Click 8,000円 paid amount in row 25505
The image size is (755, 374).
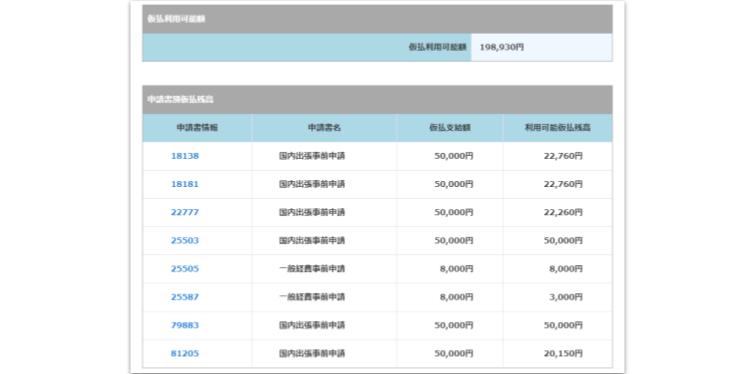click(456, 269)
